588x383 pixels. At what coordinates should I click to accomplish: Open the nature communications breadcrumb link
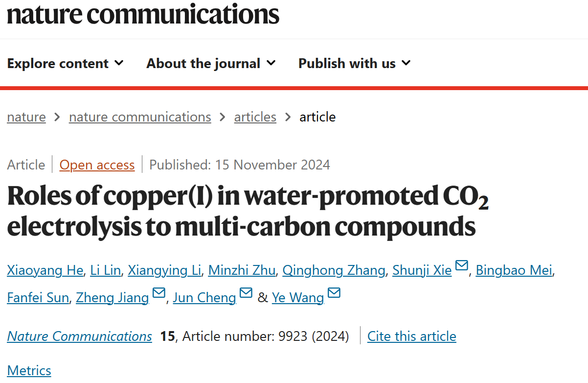point(140,117)
